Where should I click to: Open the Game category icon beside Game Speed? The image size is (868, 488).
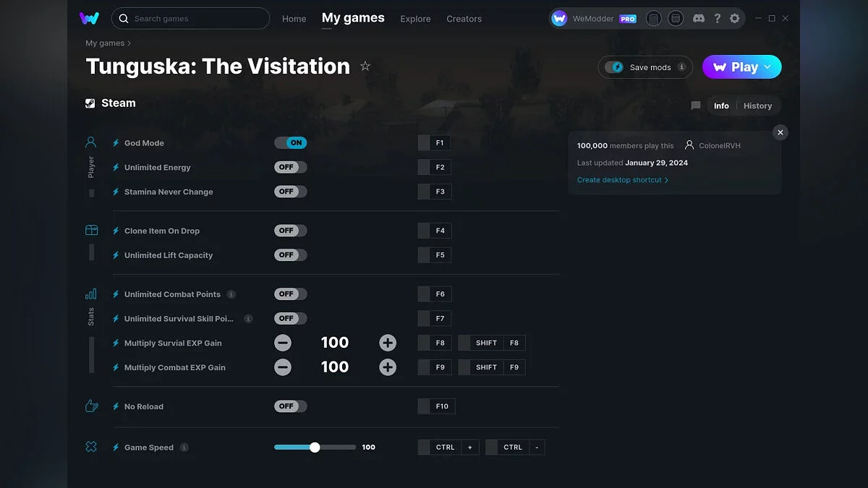[x=90, y=447]
